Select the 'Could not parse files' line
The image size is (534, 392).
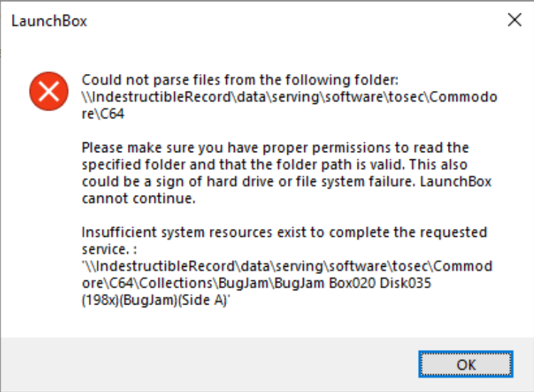(240, 80)
